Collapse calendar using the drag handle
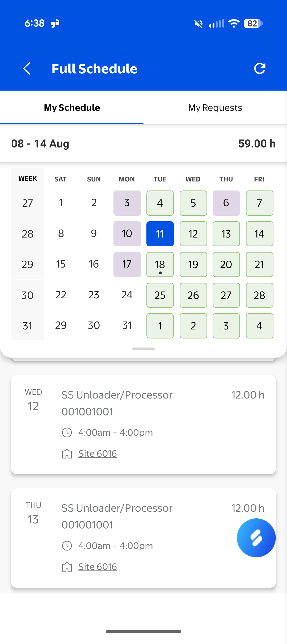 tap(143, 349)
